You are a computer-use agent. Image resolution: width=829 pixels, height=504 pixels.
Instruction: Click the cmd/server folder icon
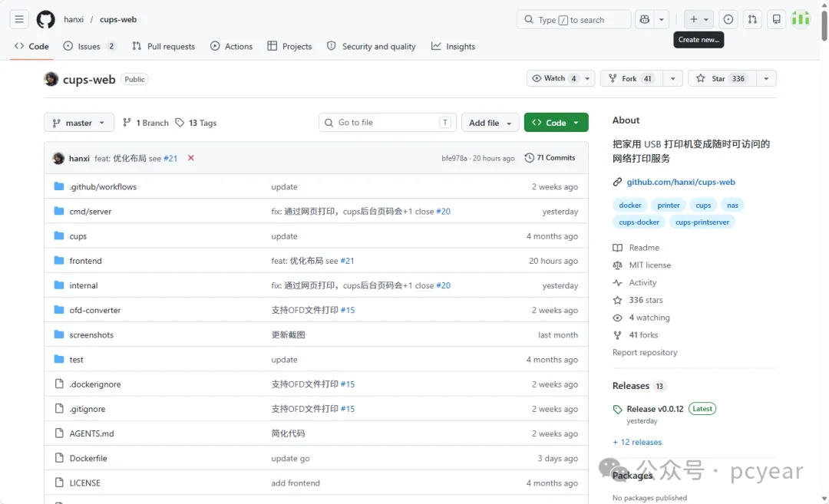[x=59, y=211]
